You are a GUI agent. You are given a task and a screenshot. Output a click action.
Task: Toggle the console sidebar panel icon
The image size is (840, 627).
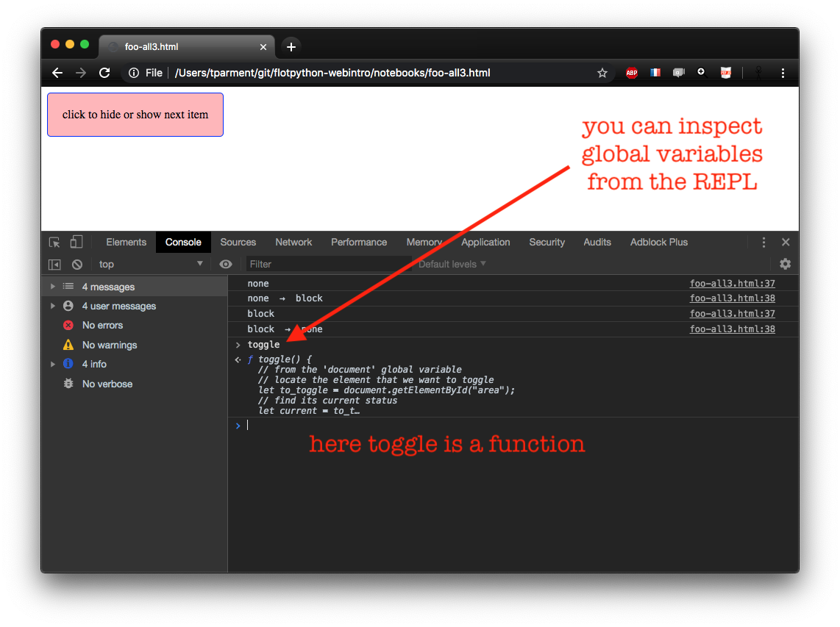click(x=54, y=265)
